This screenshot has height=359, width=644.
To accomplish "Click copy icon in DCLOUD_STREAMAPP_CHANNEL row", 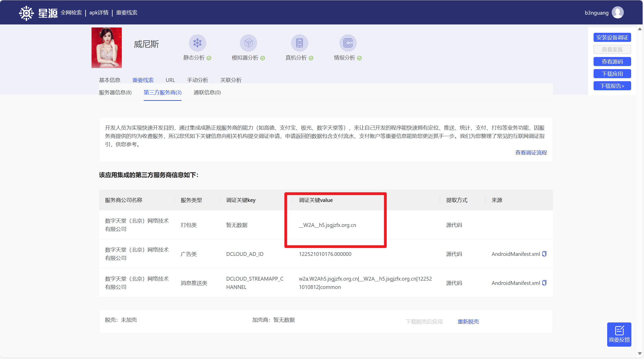I will tap(544, 283).
